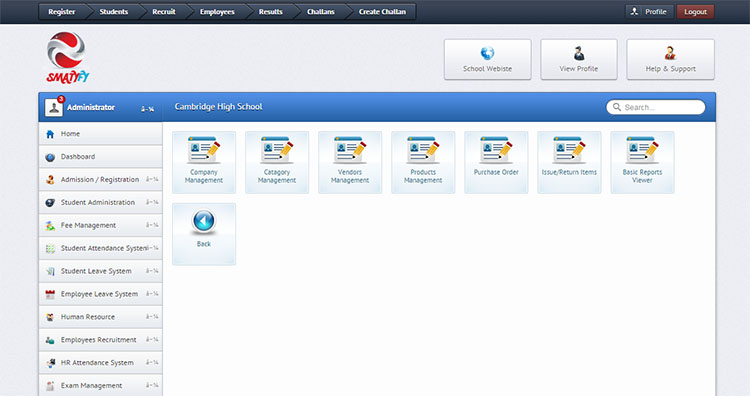Select Students in the top navigation
The height and width of the screenshot is (396, 750).
(x=114, y=11)
